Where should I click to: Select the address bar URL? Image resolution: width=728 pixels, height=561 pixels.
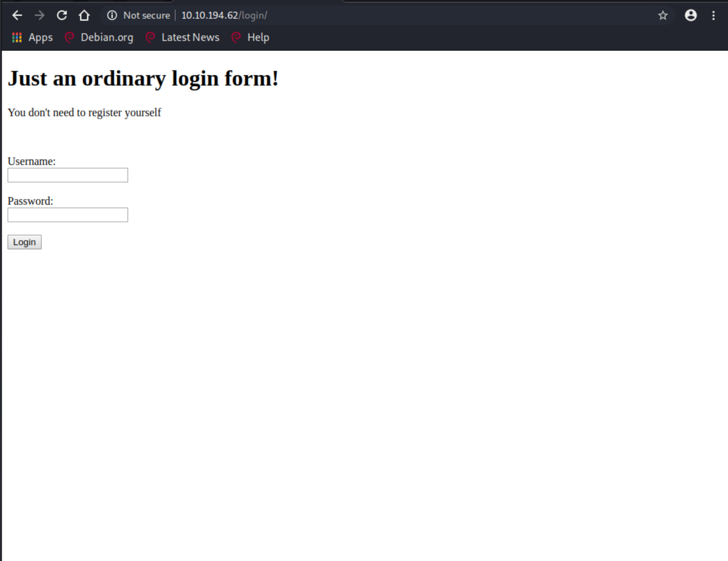[x=224, y=15]
